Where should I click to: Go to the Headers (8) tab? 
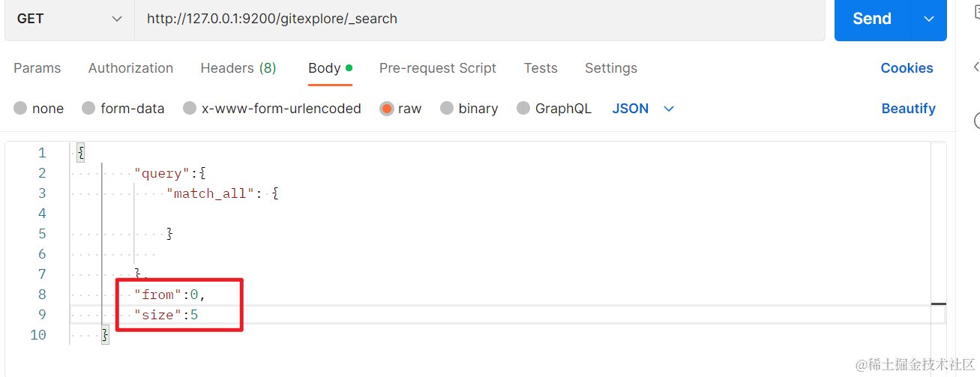[x=238, y=68]
